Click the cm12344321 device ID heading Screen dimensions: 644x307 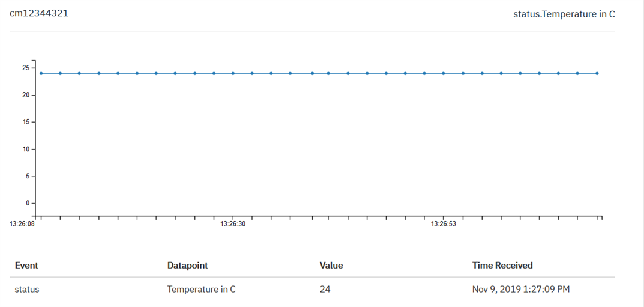click(39, 13)
